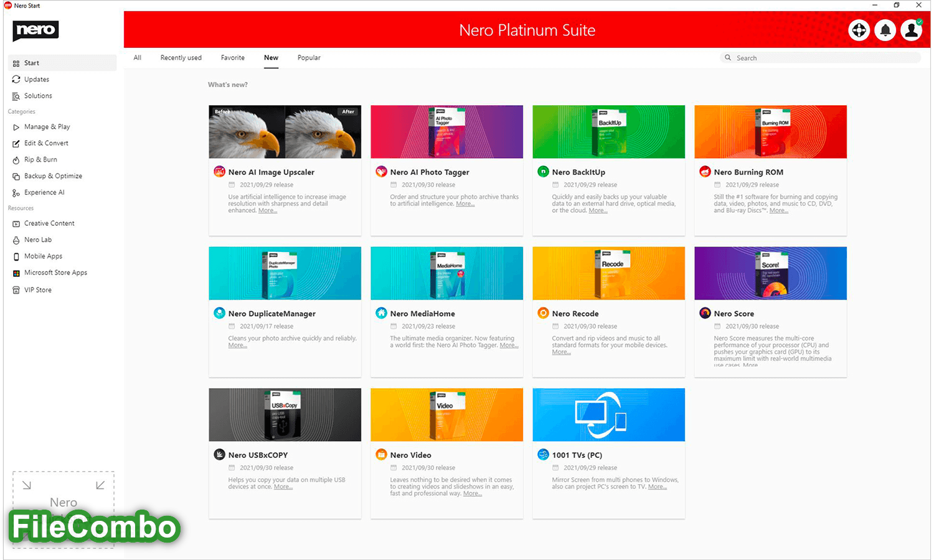This screenshot has width=934, height=560.
Task: Open the orange Recode box thumbnail
Action: coord(608,273)
